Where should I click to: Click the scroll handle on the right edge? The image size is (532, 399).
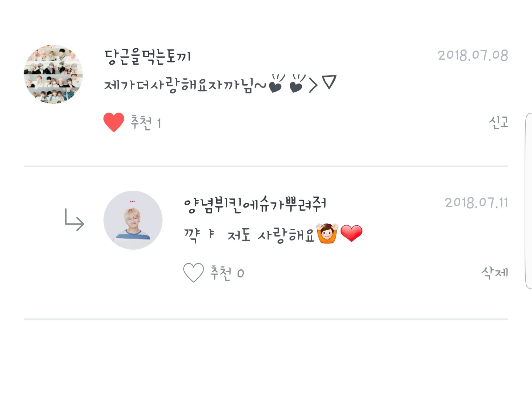click(x=528, y=201)
